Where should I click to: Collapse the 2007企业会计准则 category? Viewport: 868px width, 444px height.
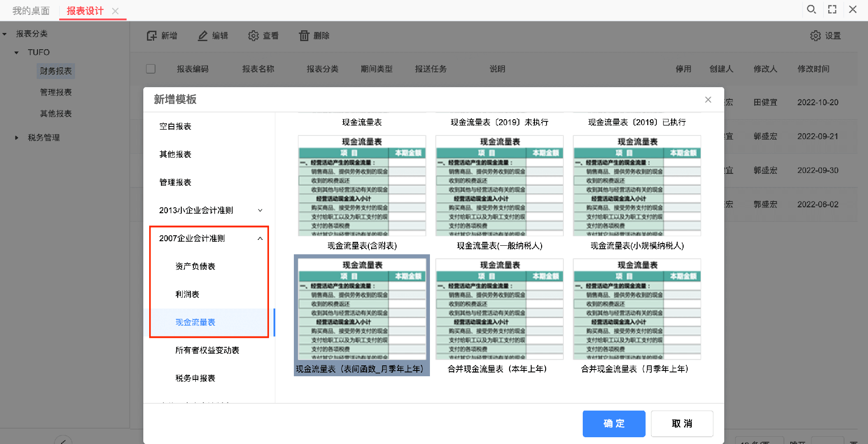point(260,238)
